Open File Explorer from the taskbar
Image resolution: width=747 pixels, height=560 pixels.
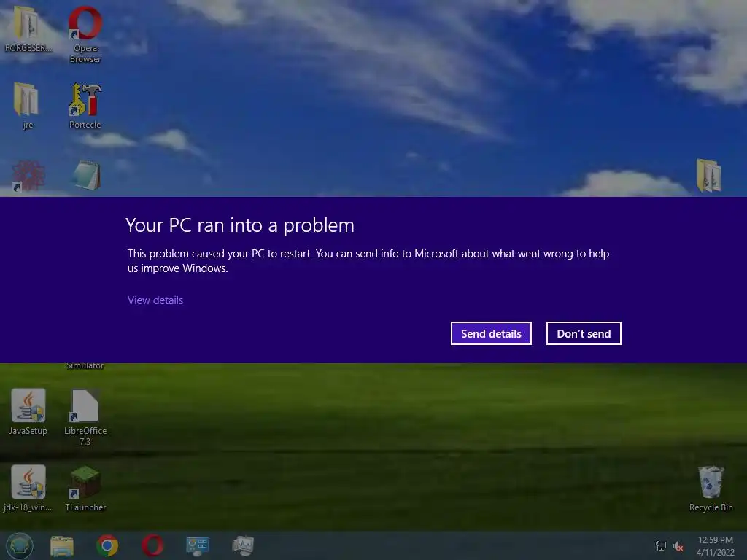point(62,545)
